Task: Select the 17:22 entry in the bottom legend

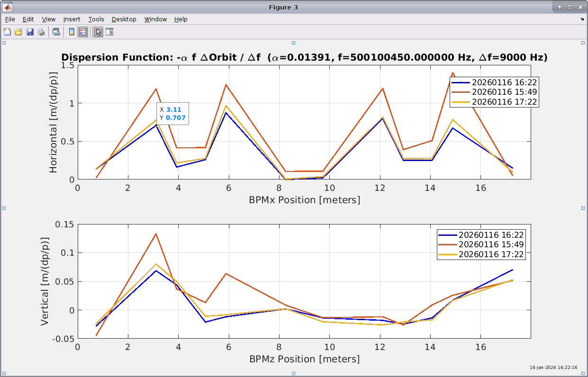Action: (491, 254)
